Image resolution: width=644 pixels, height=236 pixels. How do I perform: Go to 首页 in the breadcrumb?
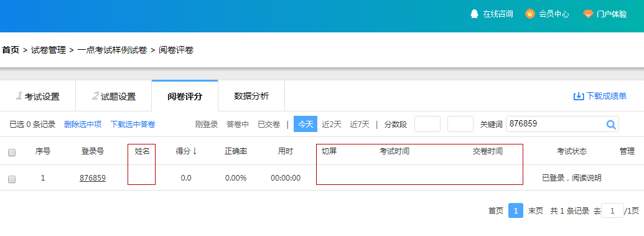click(x=11, y=50)
